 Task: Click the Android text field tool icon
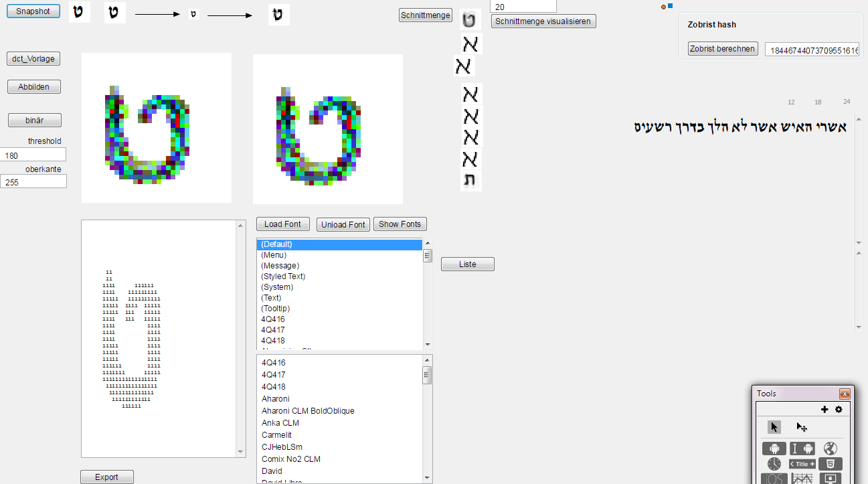tap(802, 449)
